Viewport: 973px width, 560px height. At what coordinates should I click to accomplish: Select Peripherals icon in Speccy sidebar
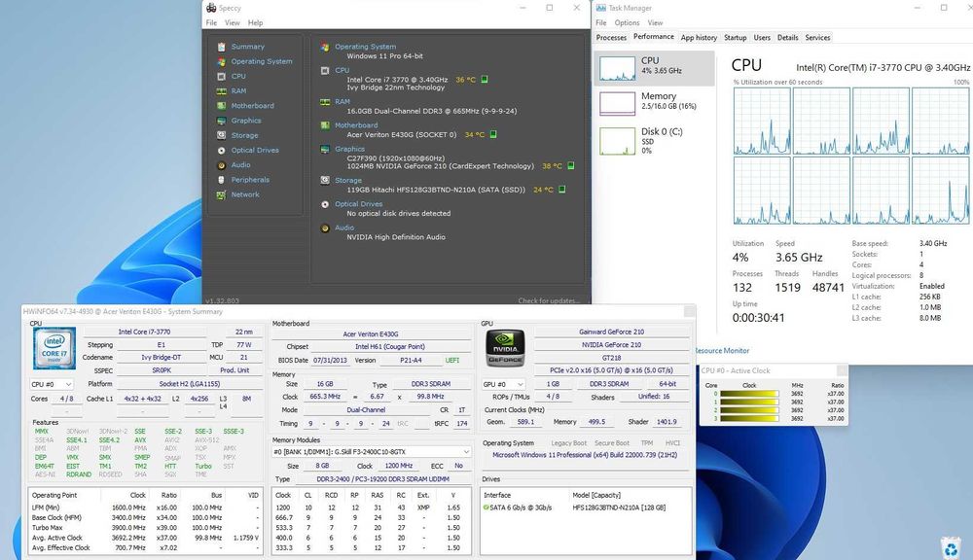pyautogui.click(x=222, y=180)
